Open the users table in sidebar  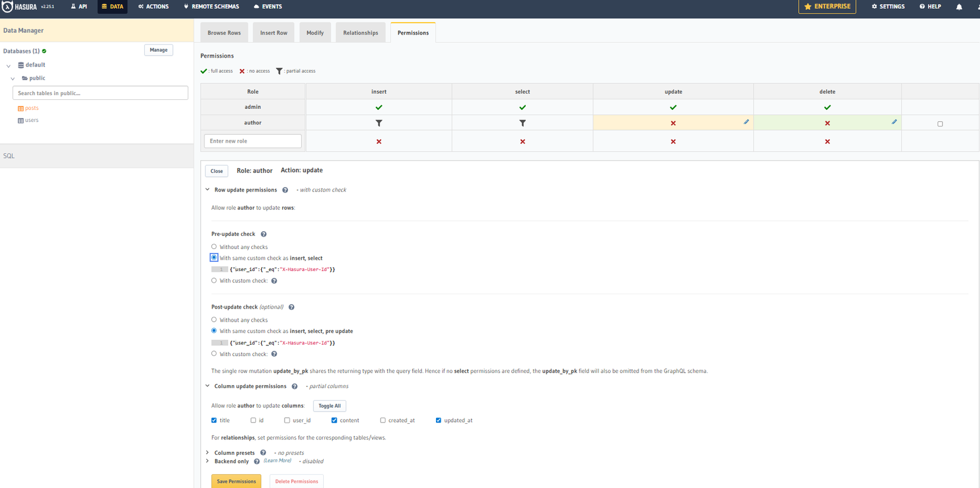pos(32,120)
